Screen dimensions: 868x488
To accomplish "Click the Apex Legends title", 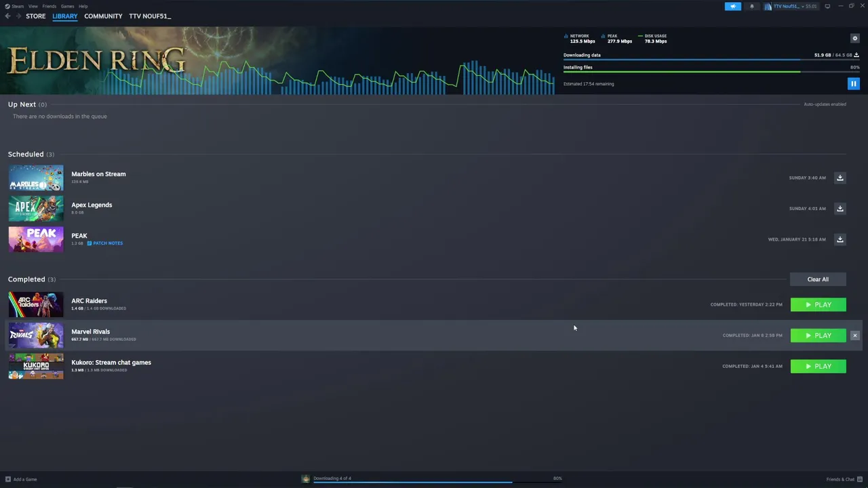I will [x=92, y=205].
